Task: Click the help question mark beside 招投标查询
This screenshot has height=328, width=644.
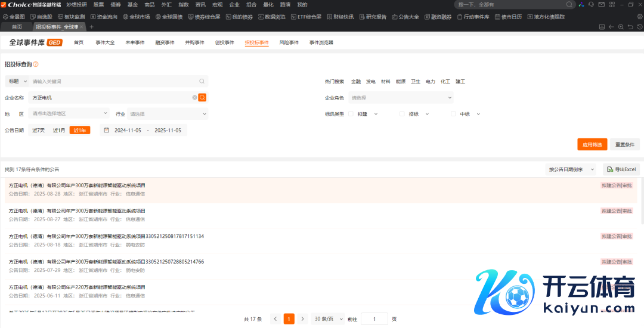Action: pyautogui.click(x=36, y=64)
